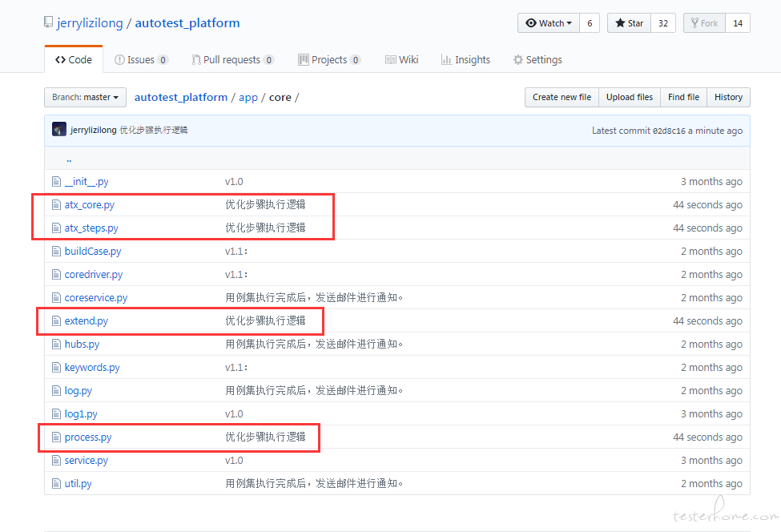Click the Upload files button
This screenshot has height=532, width=781.
point(630,97)
